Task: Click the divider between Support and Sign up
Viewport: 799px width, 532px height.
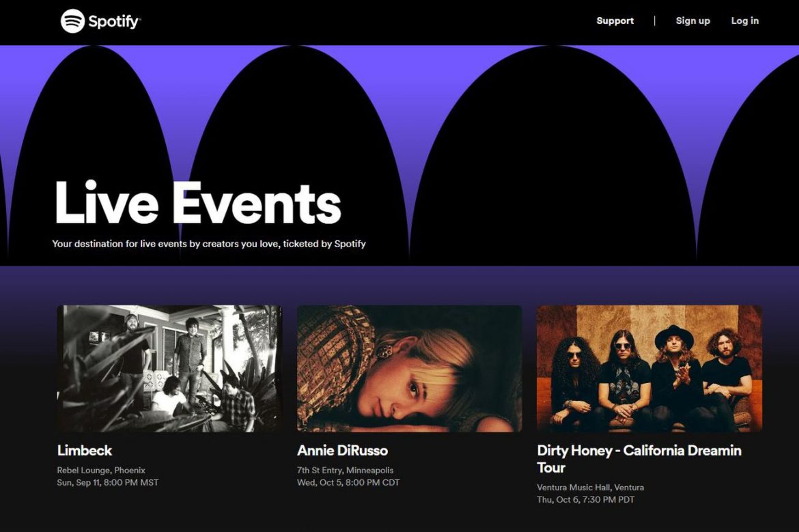Action: (x=655, y=21)
